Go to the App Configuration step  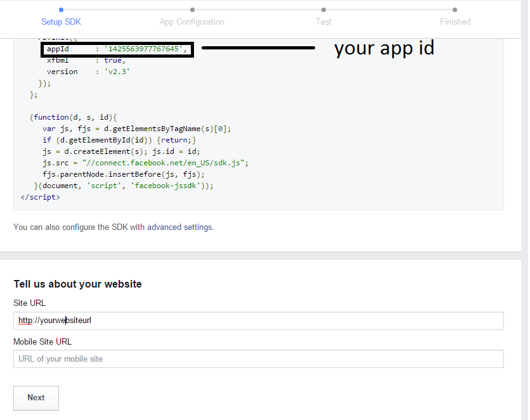(192, 22)
